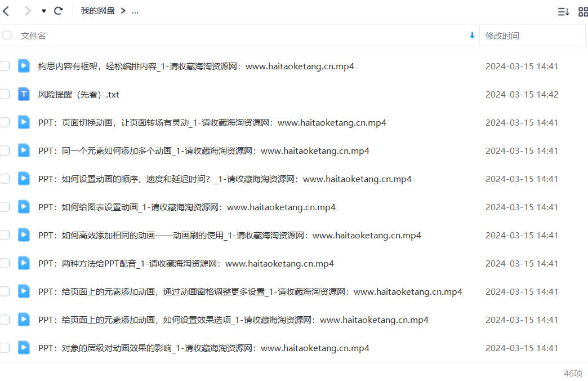
Task: Click video icon of 两种方法给PPT配音 file
Action: (24, 263)
